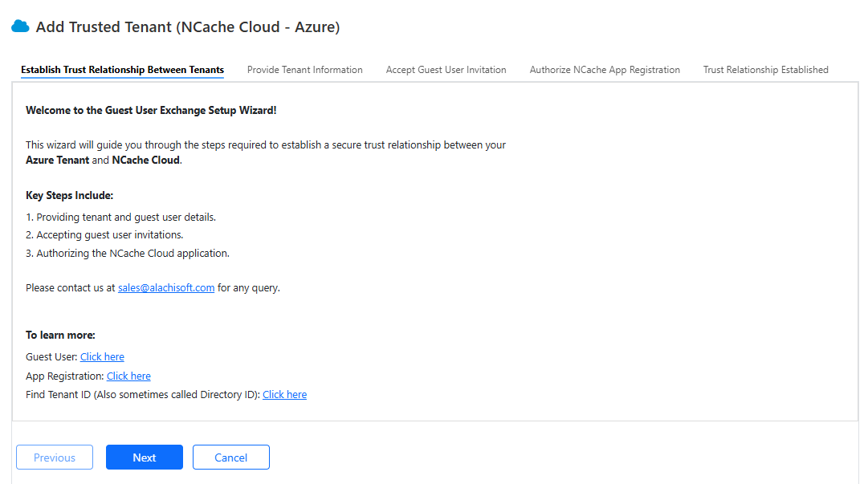Click the bold 'Azure Tenant' text
The image size is (868, 484).
point(57,160)
